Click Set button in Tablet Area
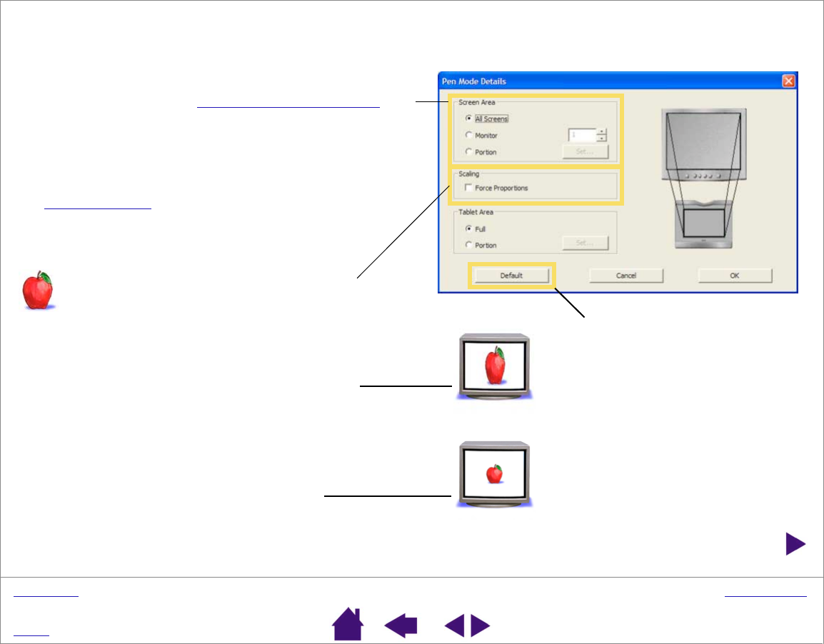824x644 pixels. click(586, 243)
